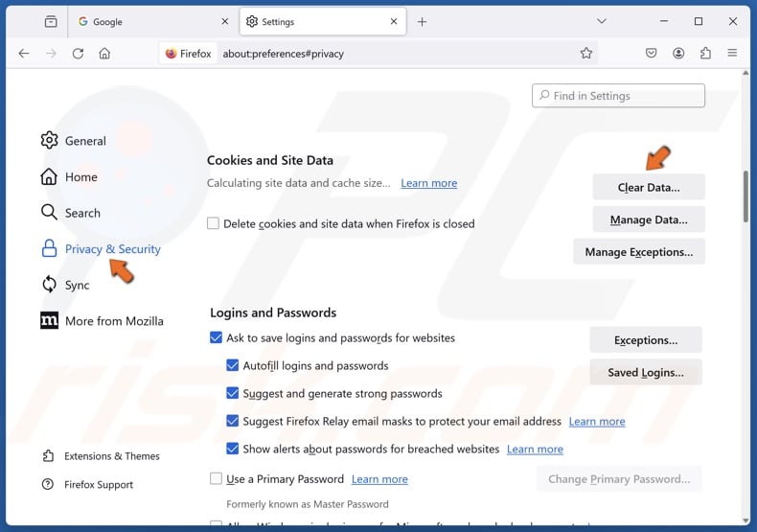The image size is (757, 532).
Task: Click the forward navigation arrow
Action: coord(51,54)
